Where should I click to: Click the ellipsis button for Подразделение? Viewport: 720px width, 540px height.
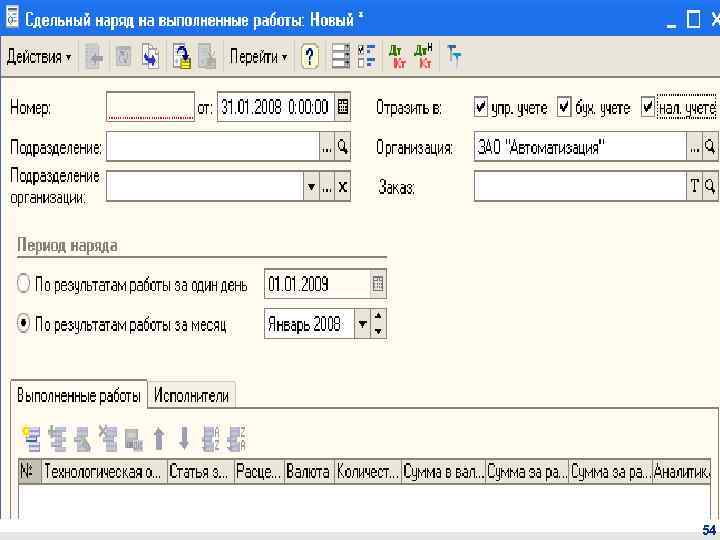click(326, 147)
